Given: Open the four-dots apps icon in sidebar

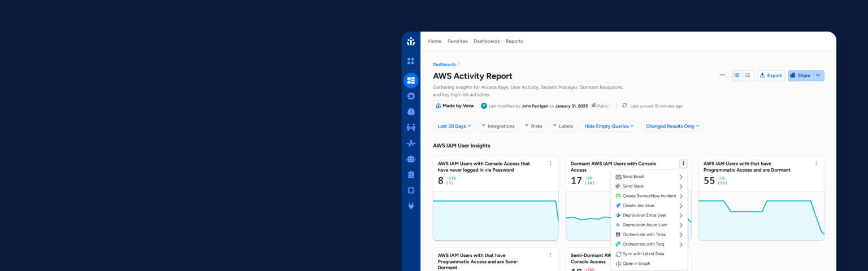Looking at the screenshot, I should (411, 61).
